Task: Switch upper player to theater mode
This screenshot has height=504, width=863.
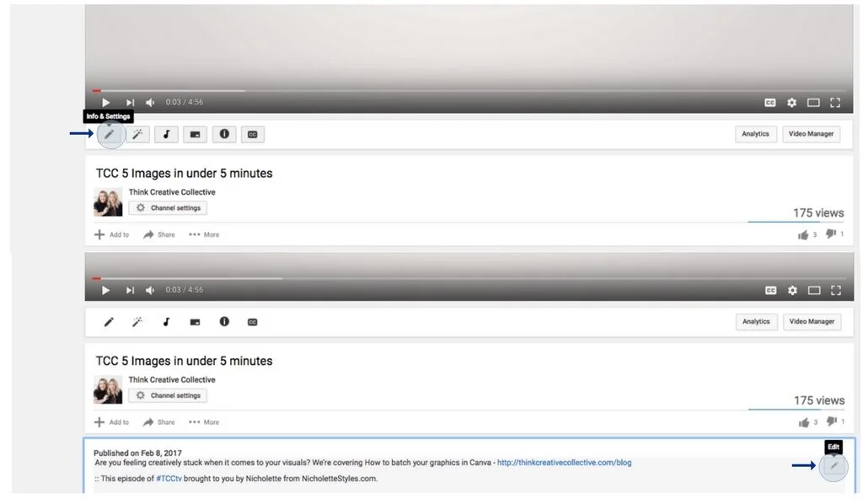Action: click(813, 103)
